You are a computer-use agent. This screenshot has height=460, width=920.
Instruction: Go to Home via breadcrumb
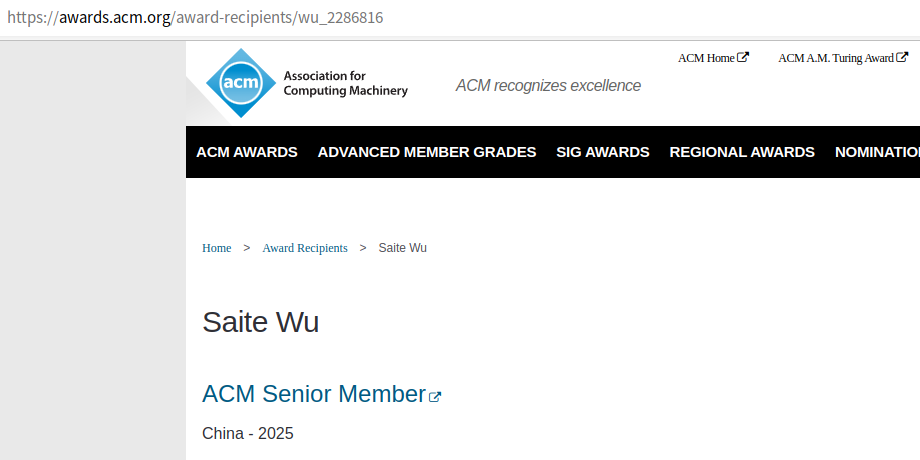(217, 248)
